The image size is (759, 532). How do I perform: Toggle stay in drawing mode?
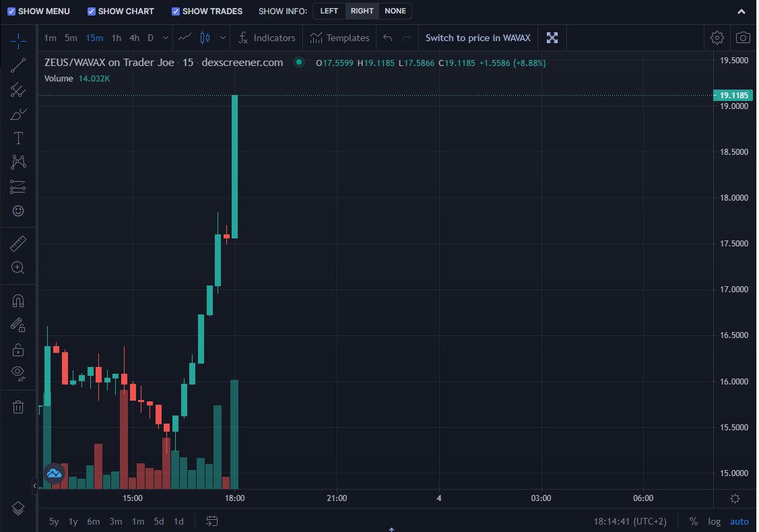pos(18,325)
